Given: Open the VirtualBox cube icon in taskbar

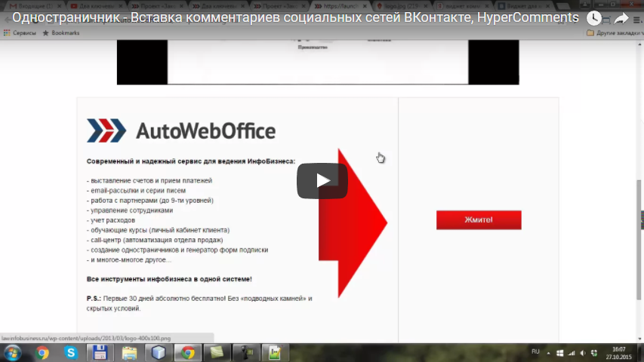Looking at the screenshot, I should tap(159, 353).
